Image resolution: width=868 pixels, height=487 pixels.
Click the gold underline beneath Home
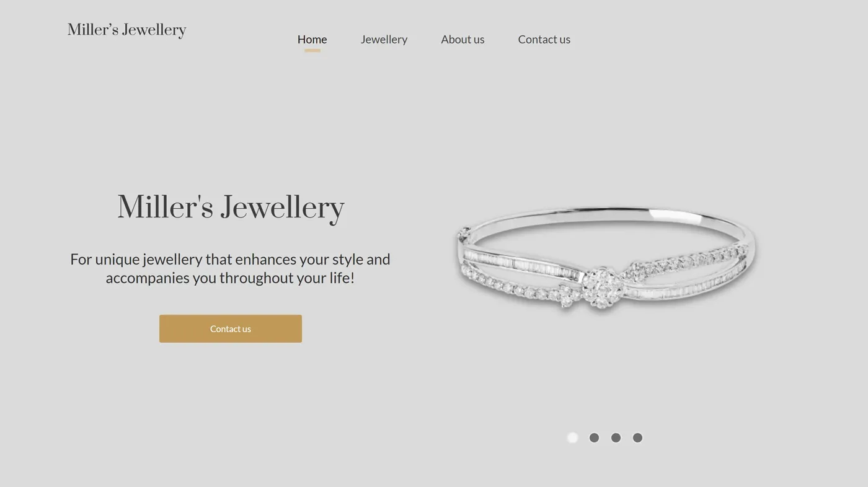pyautogui.click(x=312, y=50)
